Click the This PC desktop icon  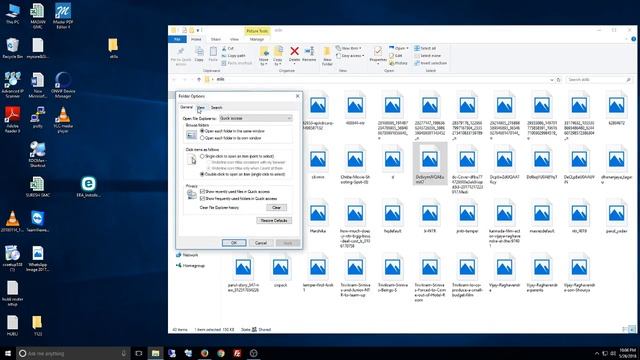tap(12, 13)
